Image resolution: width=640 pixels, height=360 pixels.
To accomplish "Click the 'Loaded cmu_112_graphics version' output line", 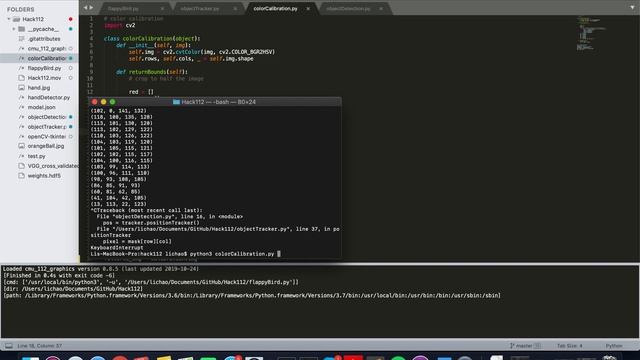I will point(101,269).
